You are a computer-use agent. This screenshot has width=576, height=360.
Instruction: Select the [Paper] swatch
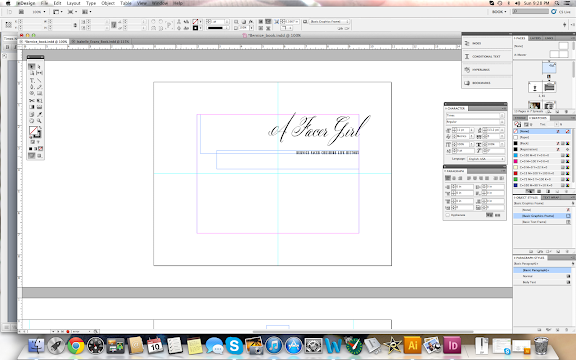coord(542,137)
